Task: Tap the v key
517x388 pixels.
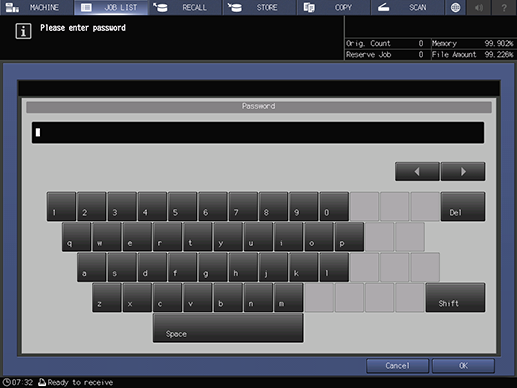Action: tap(198, 297)
